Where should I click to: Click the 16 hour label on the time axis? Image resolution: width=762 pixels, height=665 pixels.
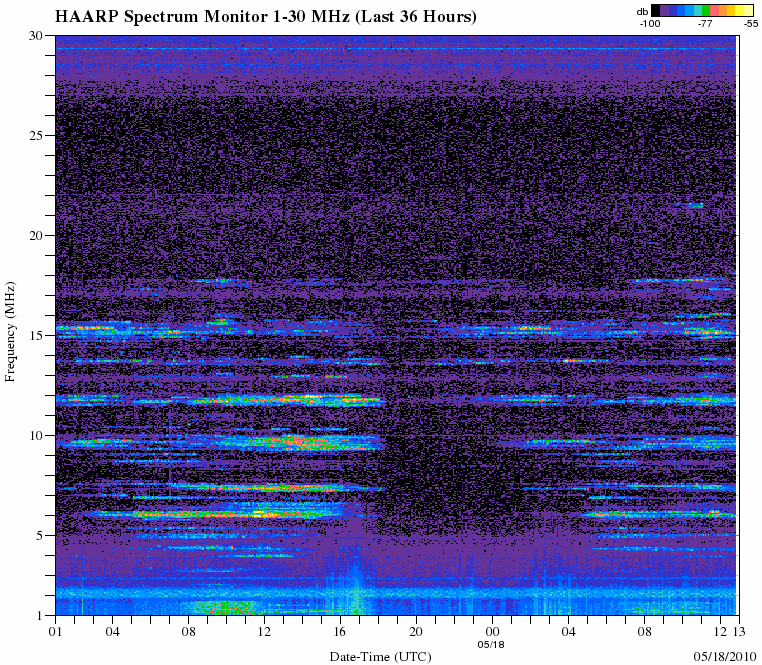pyautogui.click(x=340, y=631)
